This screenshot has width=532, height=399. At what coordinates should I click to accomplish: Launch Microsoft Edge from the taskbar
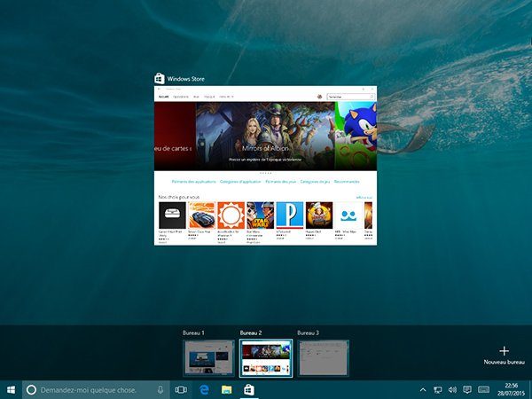click(x=204, y=389)
